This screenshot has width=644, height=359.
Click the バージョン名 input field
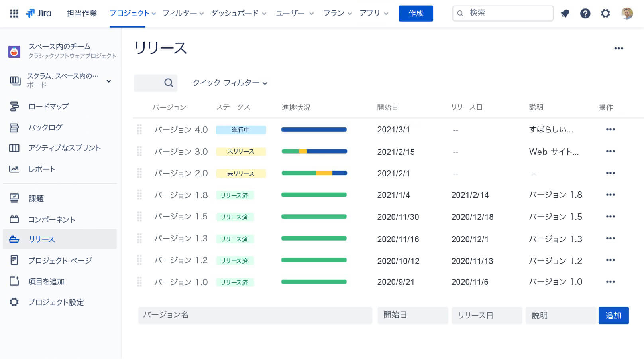(x=255, y=315)
